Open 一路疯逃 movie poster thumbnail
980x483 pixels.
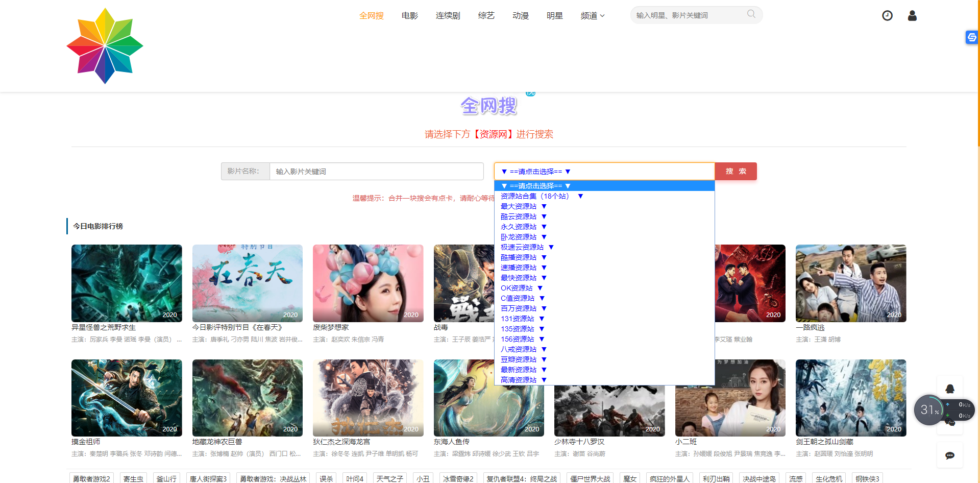pos(850,283)
